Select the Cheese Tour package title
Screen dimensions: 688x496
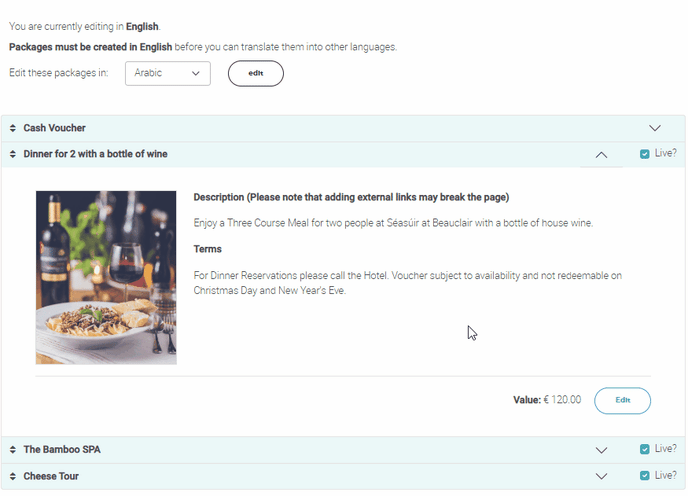51,476
